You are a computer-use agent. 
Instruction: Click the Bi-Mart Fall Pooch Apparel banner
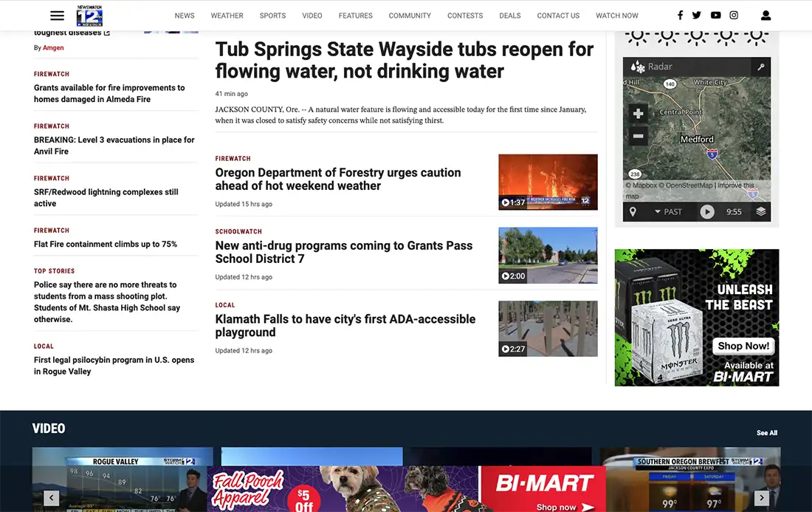[x=407, y=488]
